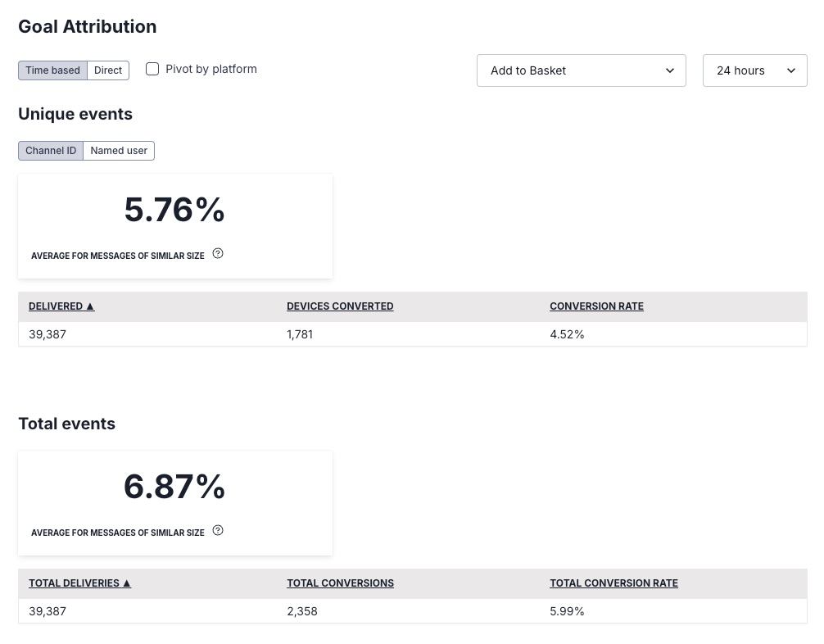Sort by TOTAL CONVERSIONS column
The height and width of the screenshot is (644, 824).
click(340, 583)
